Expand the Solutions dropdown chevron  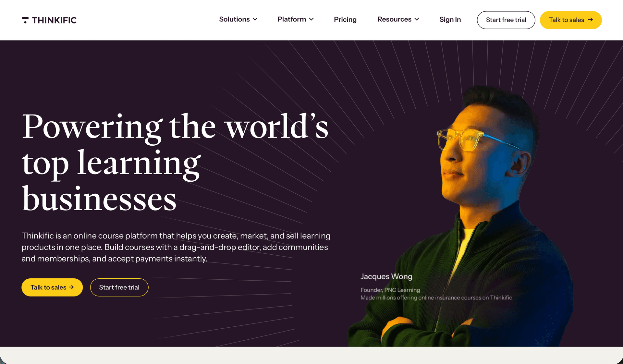(255, 19)
